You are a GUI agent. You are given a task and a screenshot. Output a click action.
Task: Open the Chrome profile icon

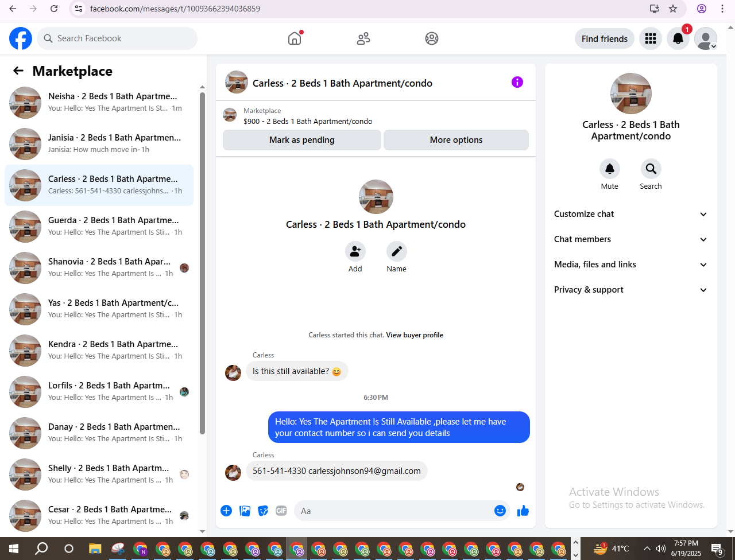[702, 9]
